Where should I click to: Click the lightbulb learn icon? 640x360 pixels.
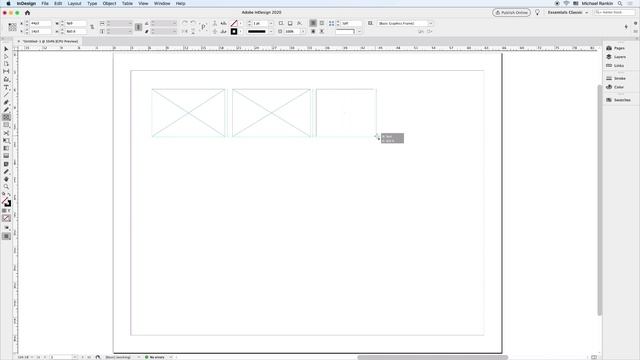537,13
